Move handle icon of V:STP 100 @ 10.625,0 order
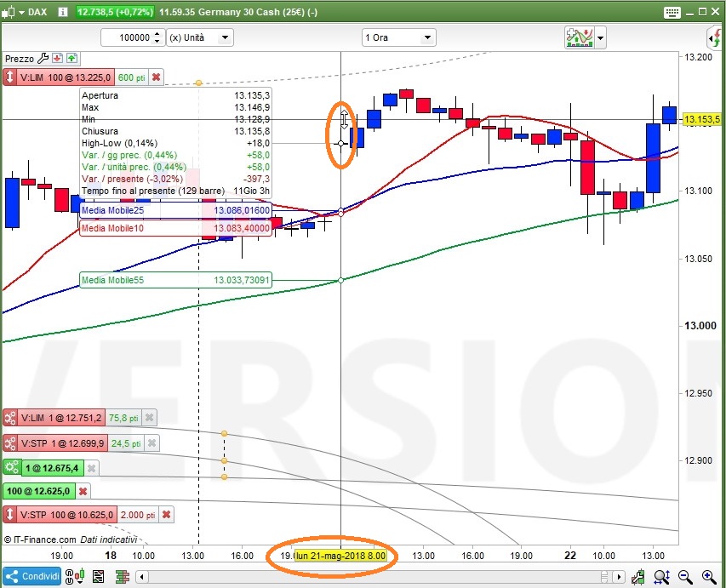 9,515
